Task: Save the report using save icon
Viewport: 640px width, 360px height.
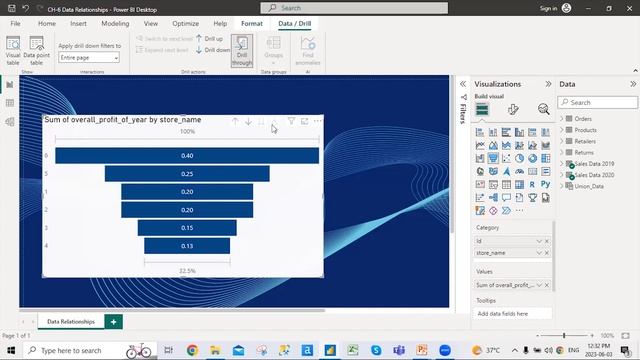Action: pos(12,8)
